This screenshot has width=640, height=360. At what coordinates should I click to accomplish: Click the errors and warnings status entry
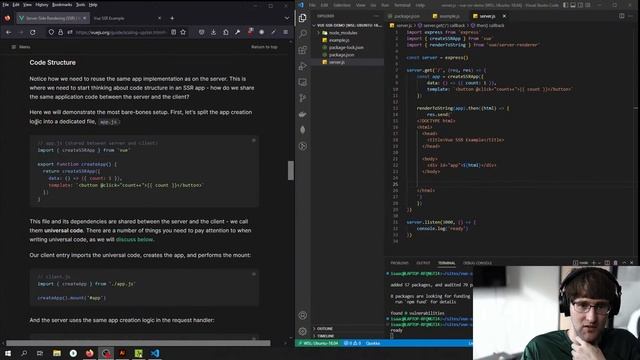point(351,343)
